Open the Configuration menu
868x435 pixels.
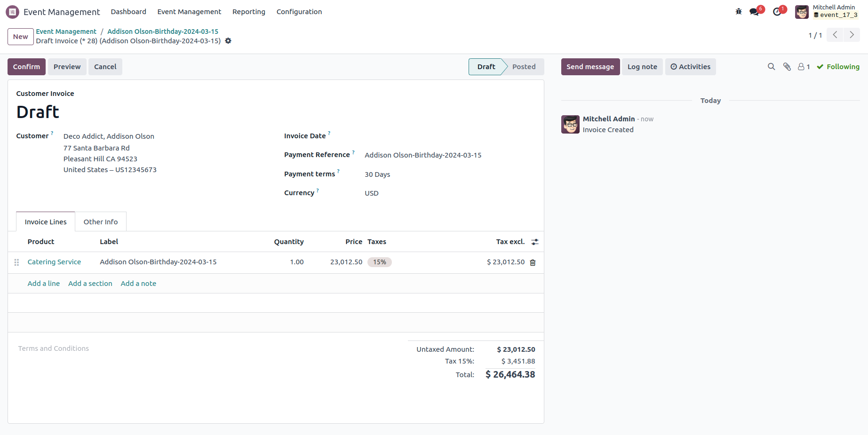point(299,12)
